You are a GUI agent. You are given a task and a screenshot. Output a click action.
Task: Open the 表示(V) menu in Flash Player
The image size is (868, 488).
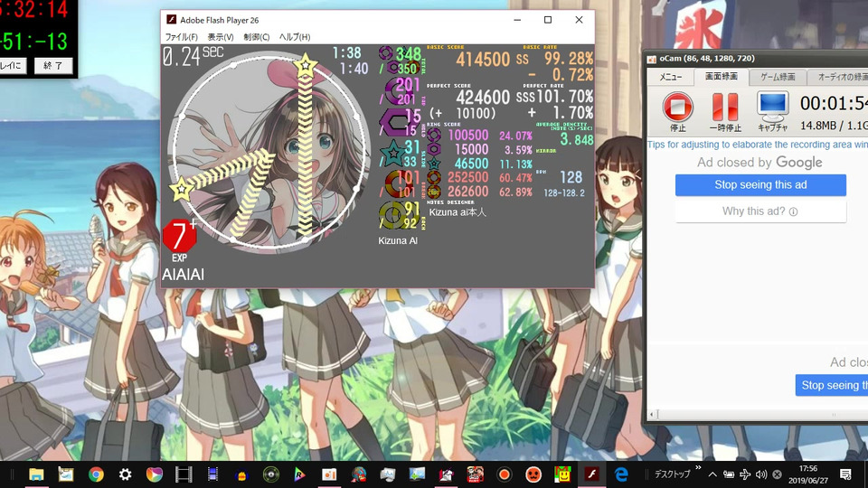click(x=221, y=37)
